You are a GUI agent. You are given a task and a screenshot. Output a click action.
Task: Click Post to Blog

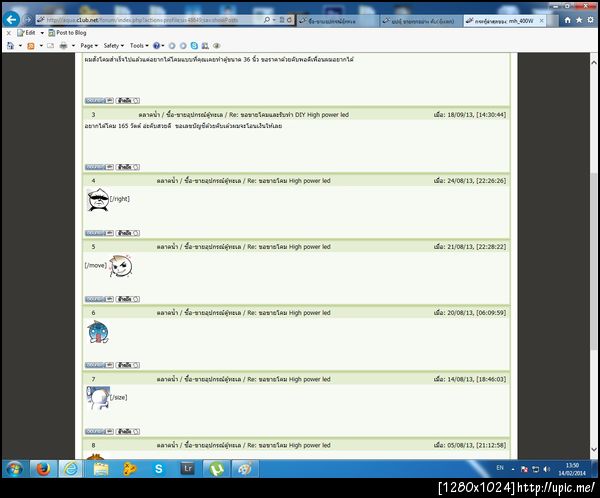click(67, 33)
